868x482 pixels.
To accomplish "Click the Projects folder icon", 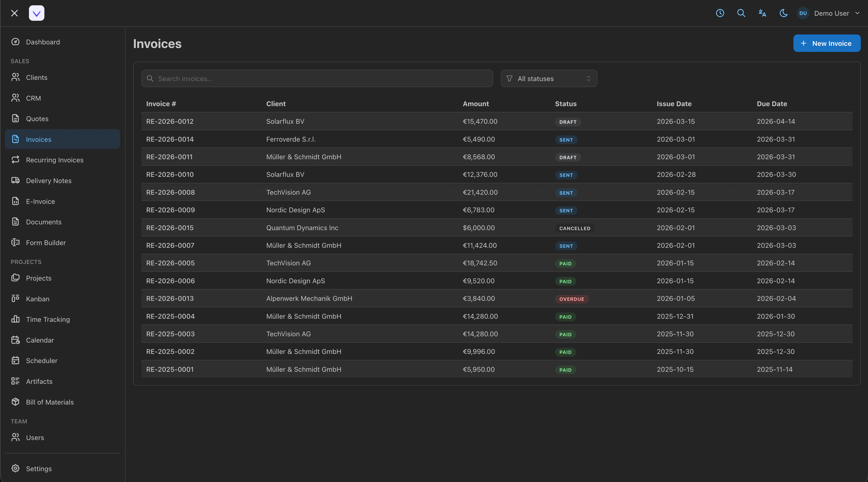I will coord(15,278).
